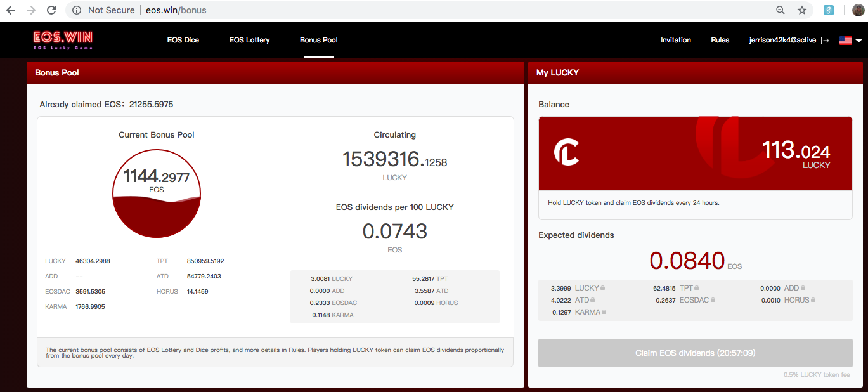Click the My LUCKY panel header
Image resolution: width=868 pixels, height=392 pixels.
pyautogui.click(x=696, y=73)
